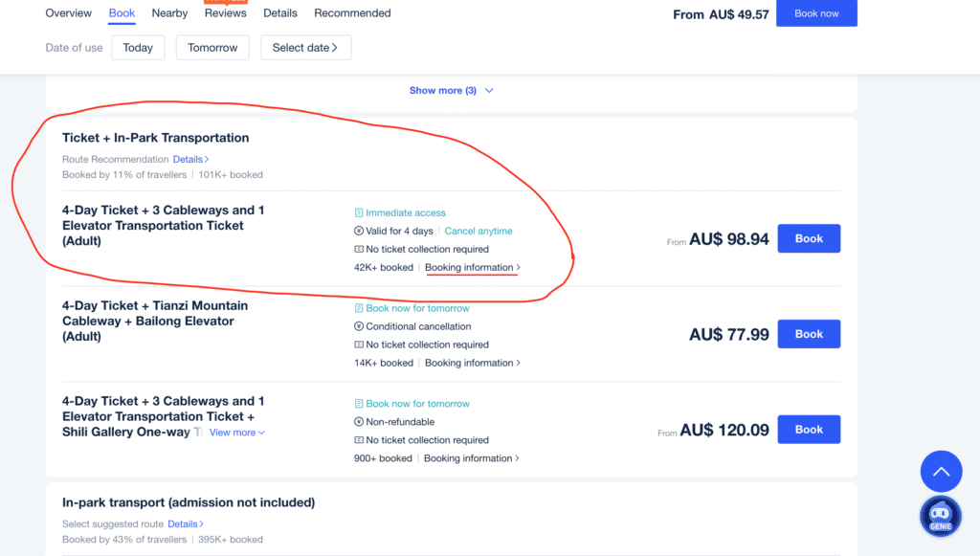Screen dimensions: 980x556
Task: Expand the Show more (3) options
Action: pos(451,91)
